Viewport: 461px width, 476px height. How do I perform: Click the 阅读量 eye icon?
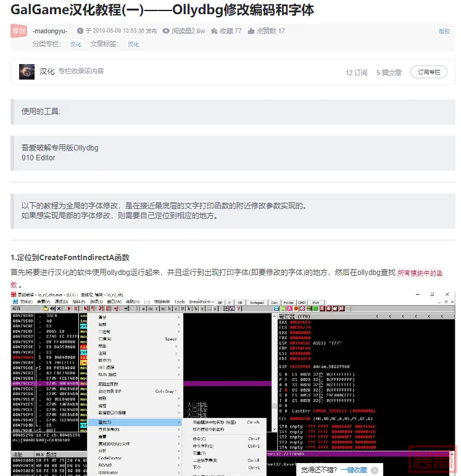166,31
